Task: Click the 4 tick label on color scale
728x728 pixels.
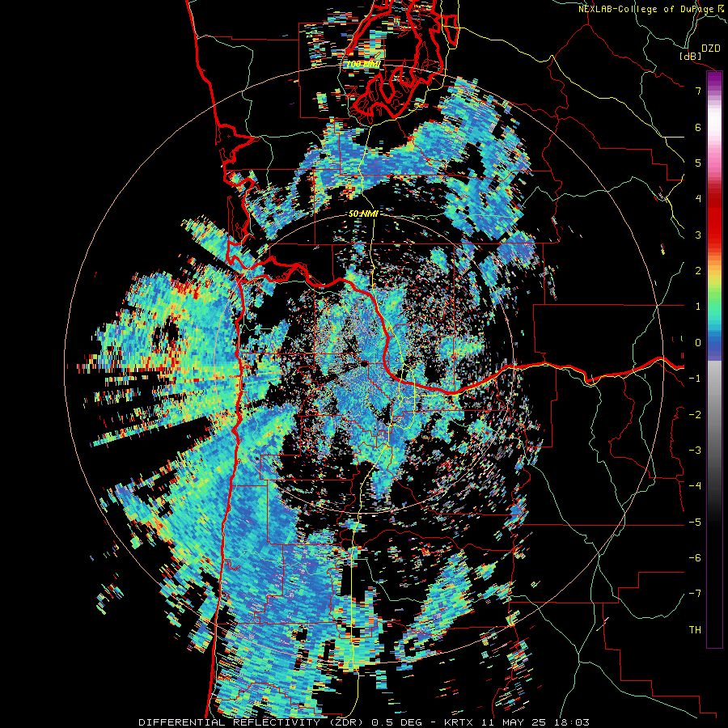Action: [x=698, y=199]
